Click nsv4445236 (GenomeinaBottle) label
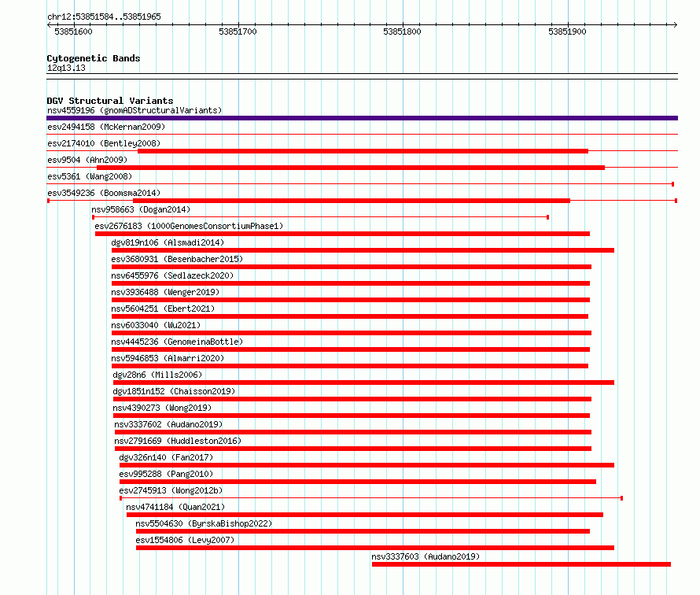This screenshot has height=595, width=700. 177,342
